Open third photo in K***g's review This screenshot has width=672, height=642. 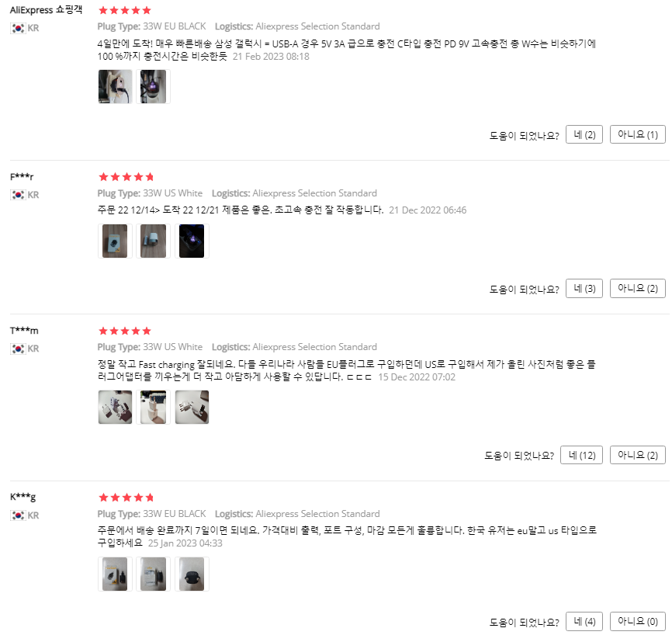tap(192, 574)
